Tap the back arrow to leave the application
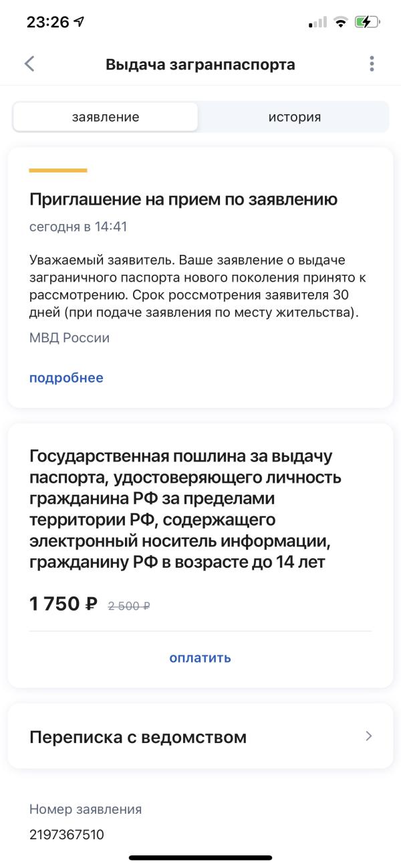This screenshot has height=868, width=401. [29, 64]
